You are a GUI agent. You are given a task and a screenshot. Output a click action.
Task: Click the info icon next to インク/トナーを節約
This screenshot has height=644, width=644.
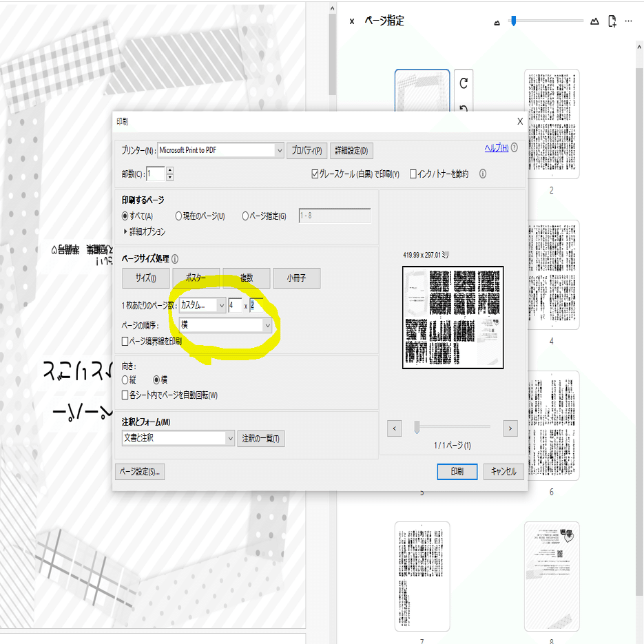481,174
